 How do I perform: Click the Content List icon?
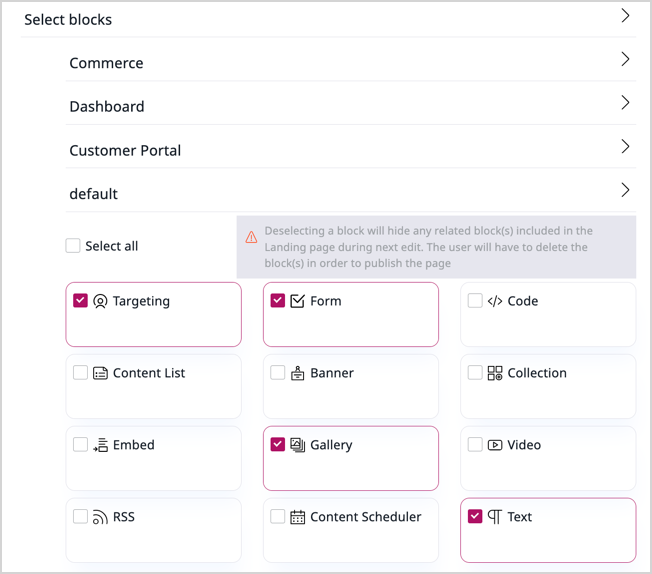click(100, 373)
